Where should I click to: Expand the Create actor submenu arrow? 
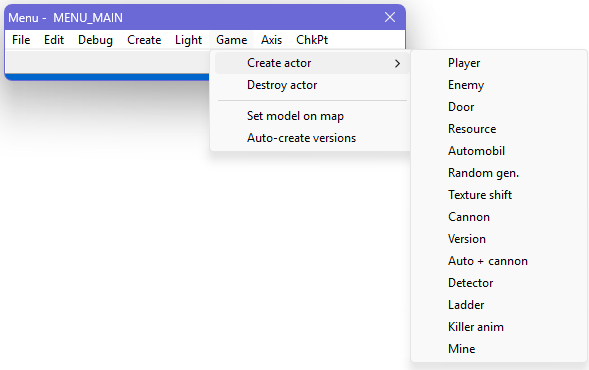(397, 63)
